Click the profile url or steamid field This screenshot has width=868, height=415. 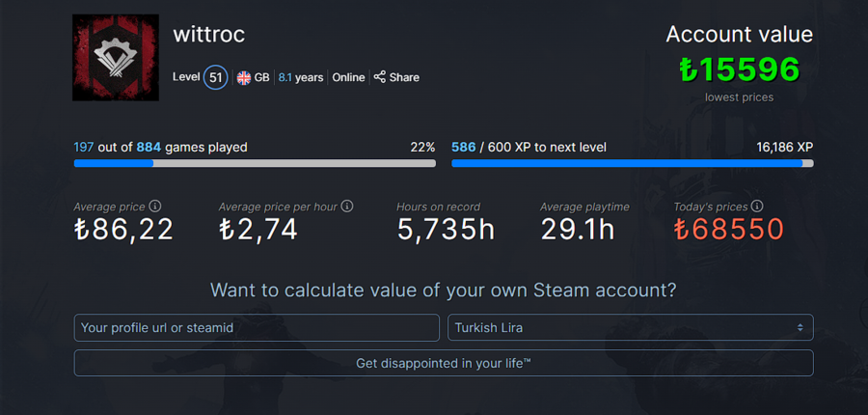(x=257, y=327)
